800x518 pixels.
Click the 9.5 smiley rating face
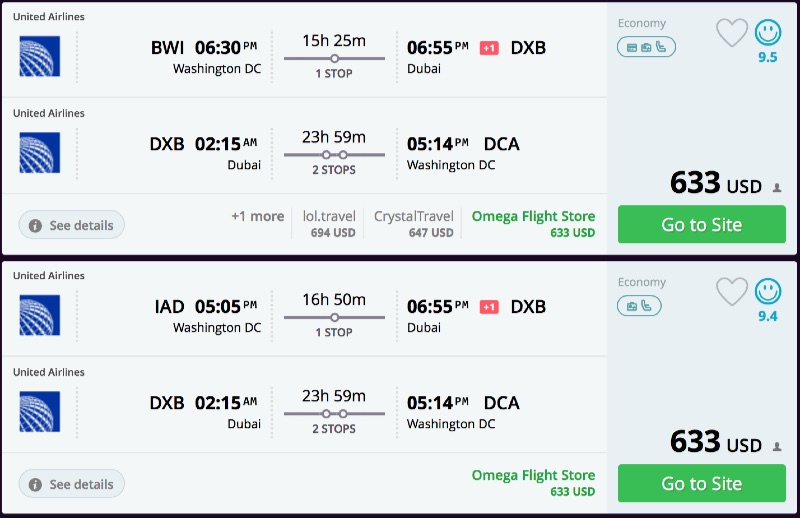pos(768,33)
